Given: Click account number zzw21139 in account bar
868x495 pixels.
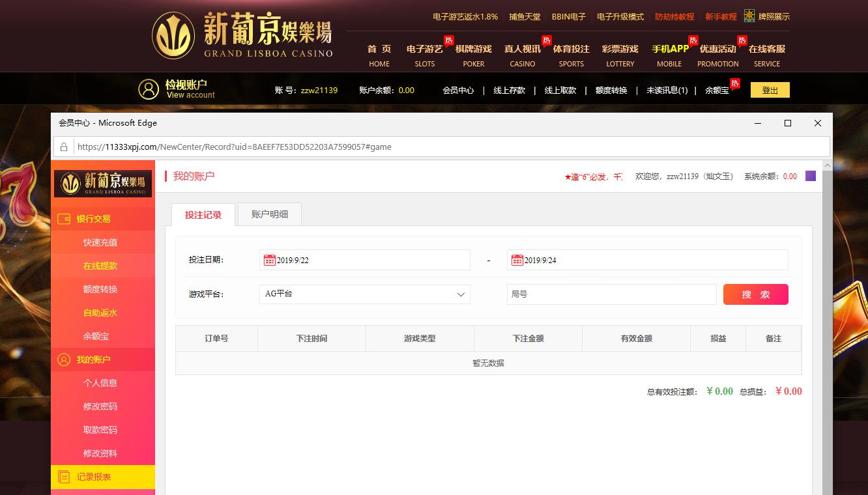Looking at the screenshot, I should tap(319, 91).
